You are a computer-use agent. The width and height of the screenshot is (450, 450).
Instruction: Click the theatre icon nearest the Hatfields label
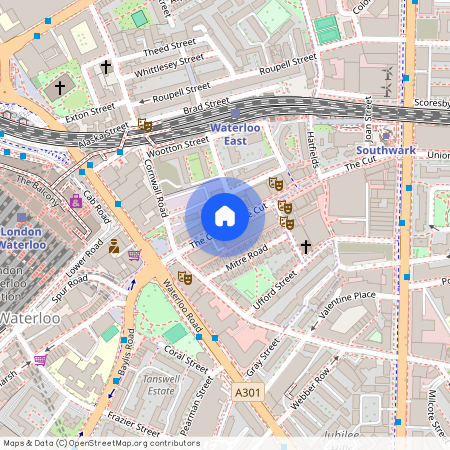pyautogui.click(x=276, y=183)
